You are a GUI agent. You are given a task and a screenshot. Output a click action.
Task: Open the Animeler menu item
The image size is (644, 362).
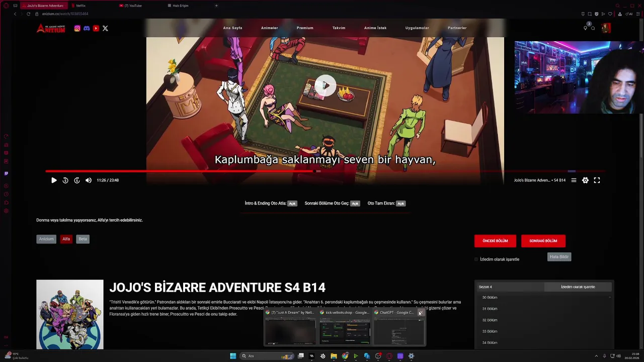[x=269, y=28]
